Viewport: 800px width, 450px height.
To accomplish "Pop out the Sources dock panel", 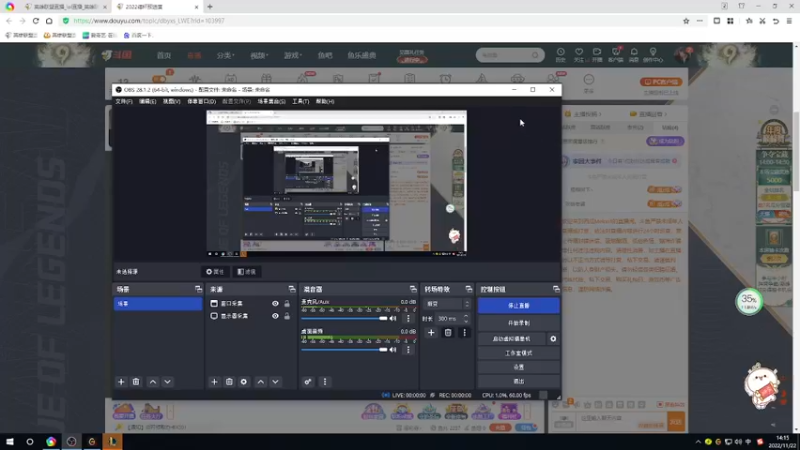I will [x=292, y=289].
